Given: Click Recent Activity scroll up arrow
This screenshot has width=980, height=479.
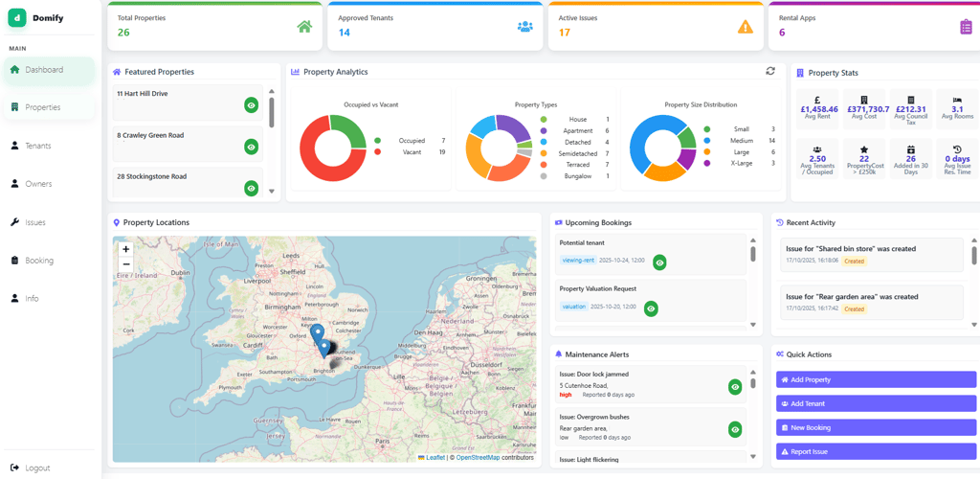Looking at the screenshot, I should [973, 240].
